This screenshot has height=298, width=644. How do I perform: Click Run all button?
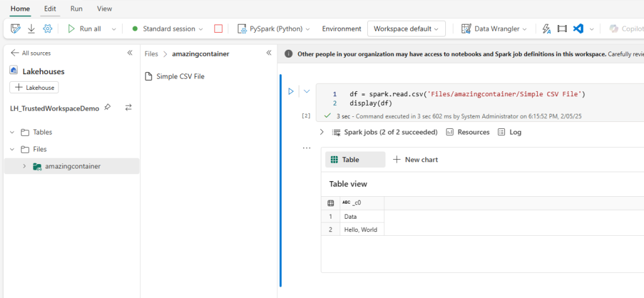[85, 29]
